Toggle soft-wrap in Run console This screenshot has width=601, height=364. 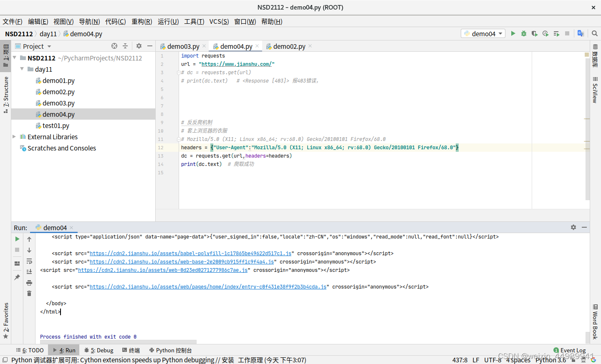tap(29, 261)
